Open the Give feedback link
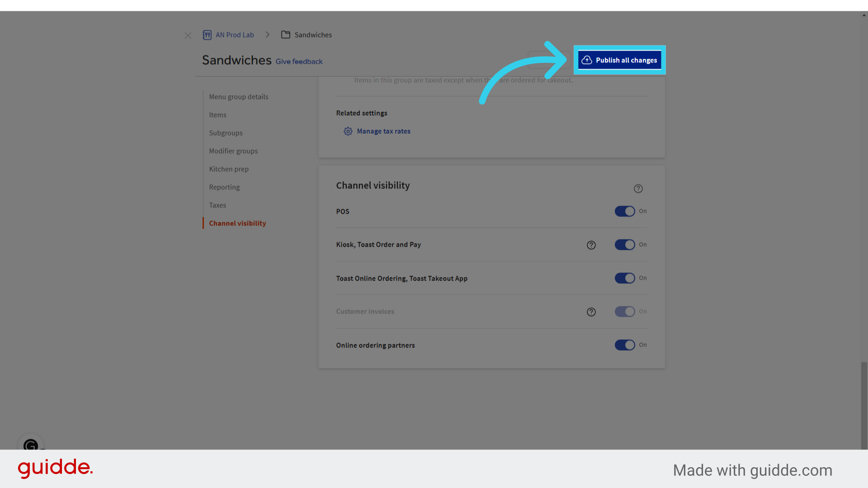Image resolution: width=868 pixels, height=488 pixels. tap(299, 61)
